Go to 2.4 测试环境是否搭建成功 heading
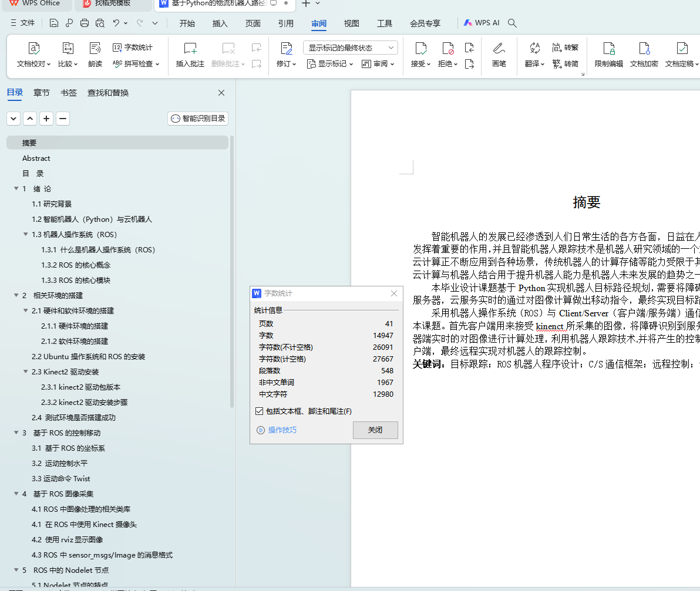This screenshot has width=700, height=591. point(73,417)
